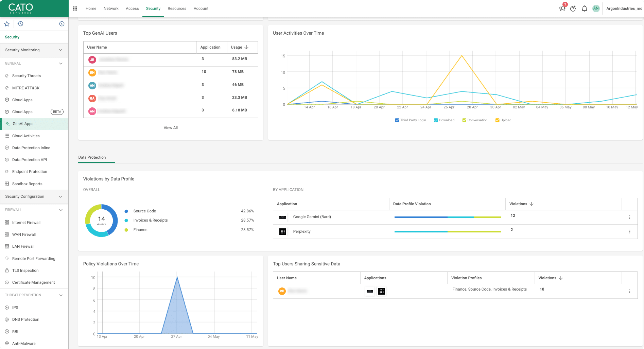Click the JR user avatar
The image size is (644, 349).
coord(92,60)
